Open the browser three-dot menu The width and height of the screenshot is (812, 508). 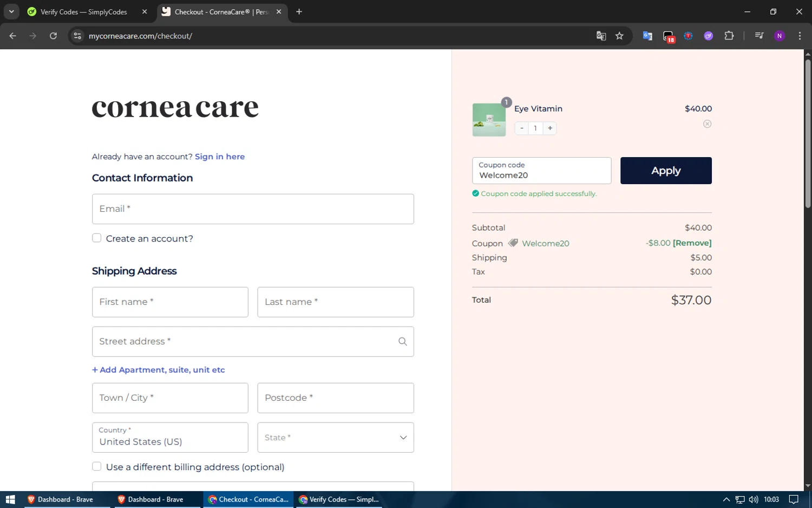[800, 36]
